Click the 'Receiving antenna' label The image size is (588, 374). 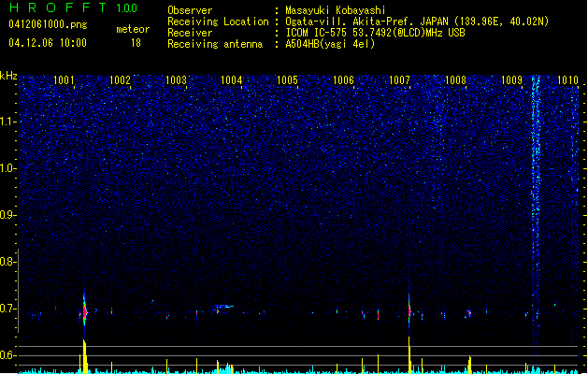point(215,44)
